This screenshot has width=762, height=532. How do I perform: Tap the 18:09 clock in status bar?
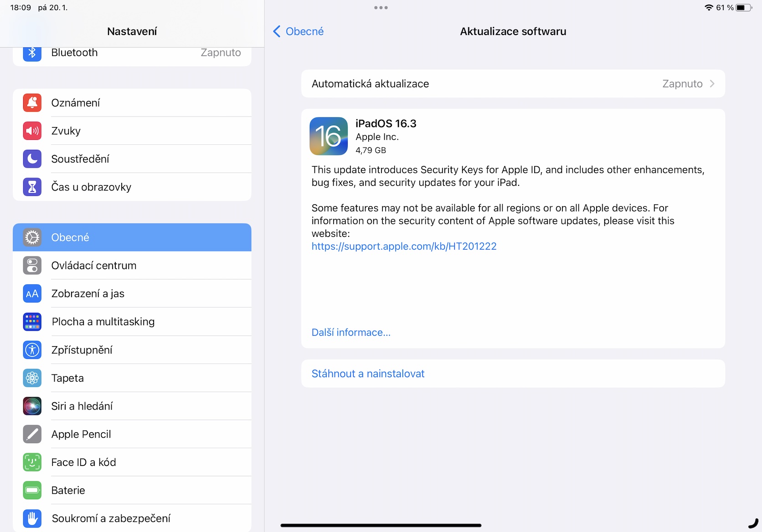click(21, 8)
